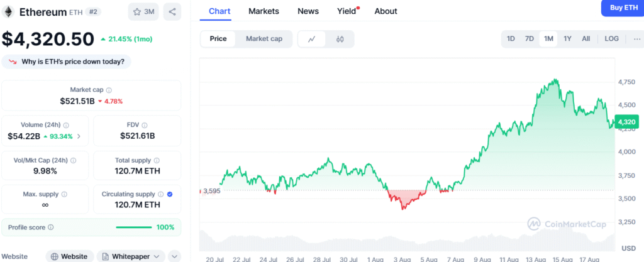Select the 1D time range
The height and width of the screenshot is (262, 644).
[511, 39]
